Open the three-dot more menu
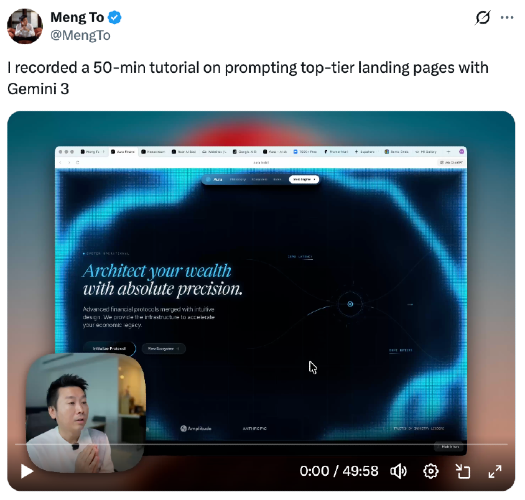 click(507, 17)
